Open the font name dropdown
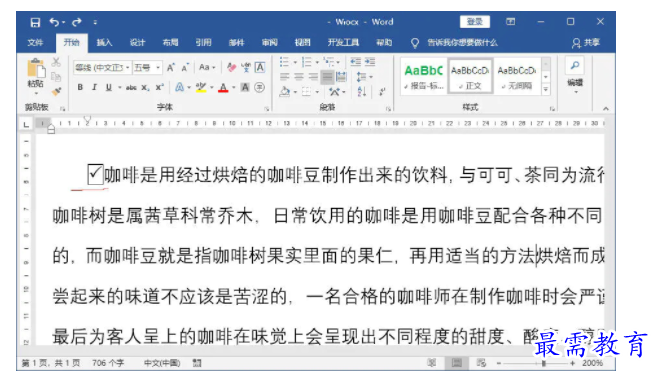 pyautogui.click(x=128, y=67)
